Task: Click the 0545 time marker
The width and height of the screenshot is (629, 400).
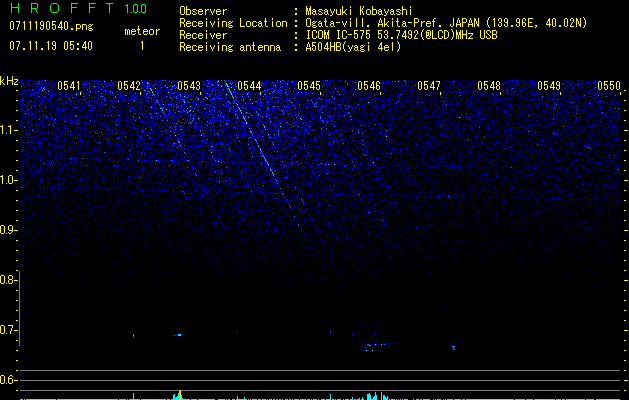Action: point(309,86)
